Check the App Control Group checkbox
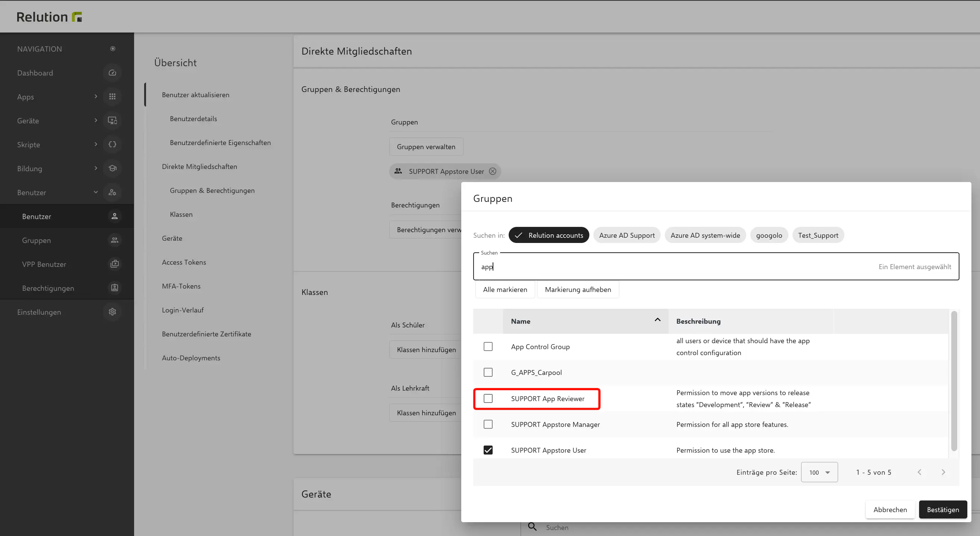Image resolution: width=980 pixels, height=536 pixels. click(488, 346)
